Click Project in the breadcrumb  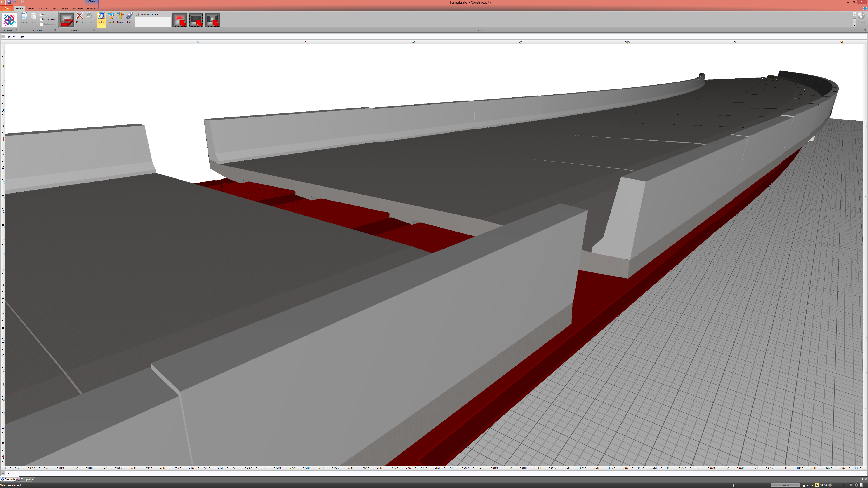[x=10, y=37]
